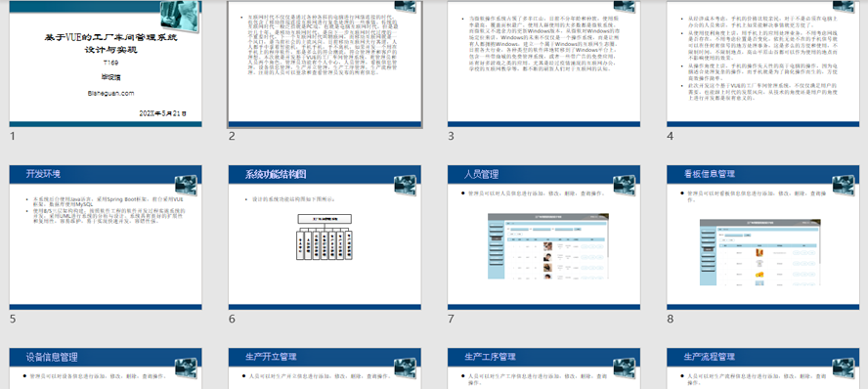Viewport: 868px width, 389px height.
Task: Click slide number label 2
Action: tap(232, 136)
